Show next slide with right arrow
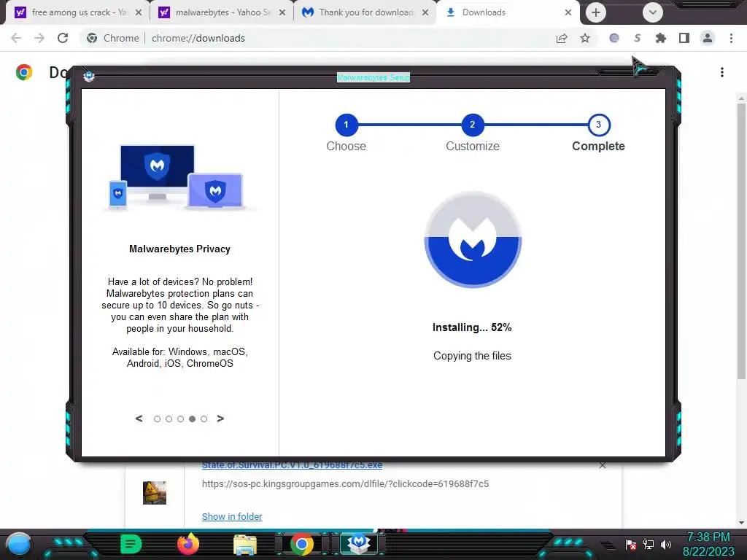This screenshot has height=560, width=747. (220, 419)
